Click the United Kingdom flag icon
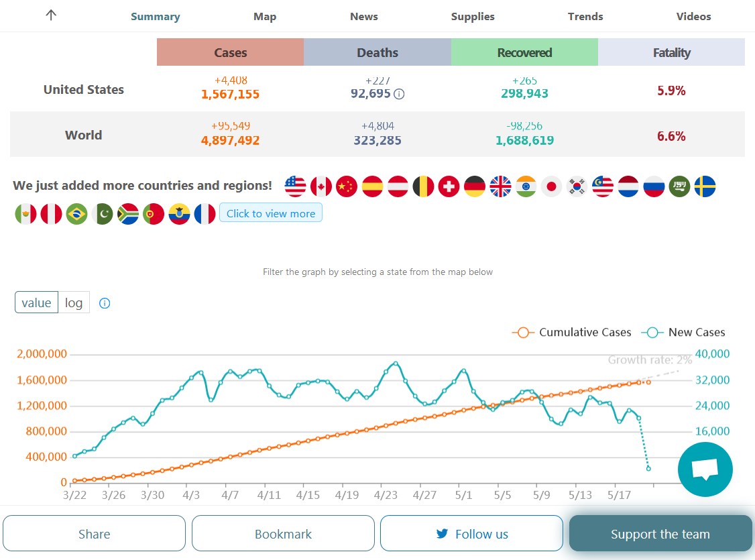This screenshot has height=560, width=755. pos(500,186)
